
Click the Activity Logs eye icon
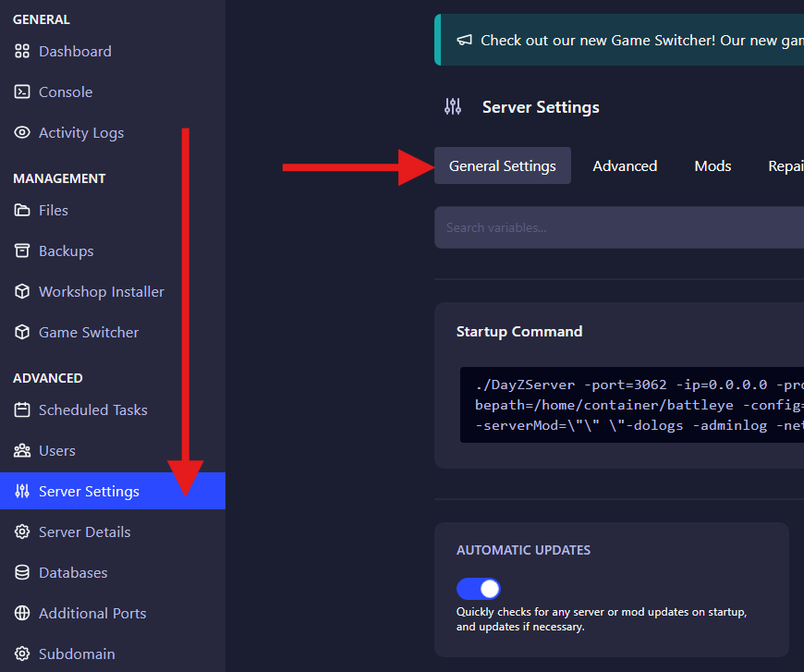[22, 133]
